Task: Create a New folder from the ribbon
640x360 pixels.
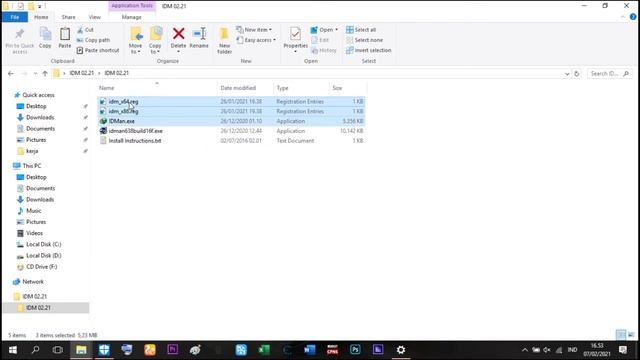Action: (224, 40)
